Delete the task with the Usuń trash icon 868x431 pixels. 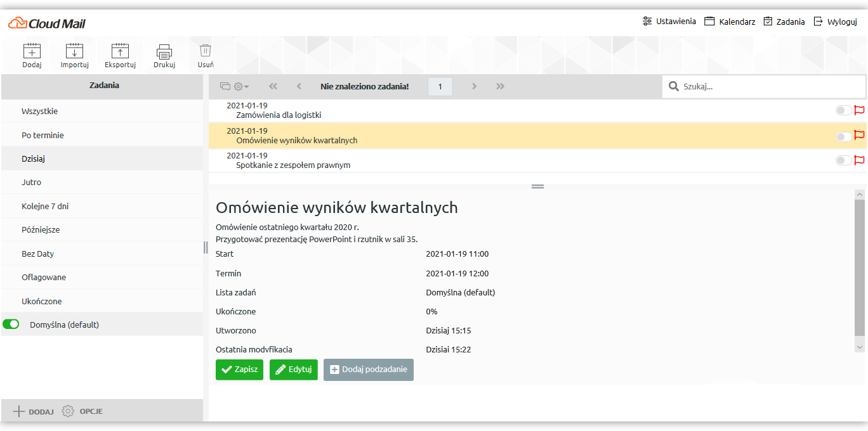[x=206, y=52]
